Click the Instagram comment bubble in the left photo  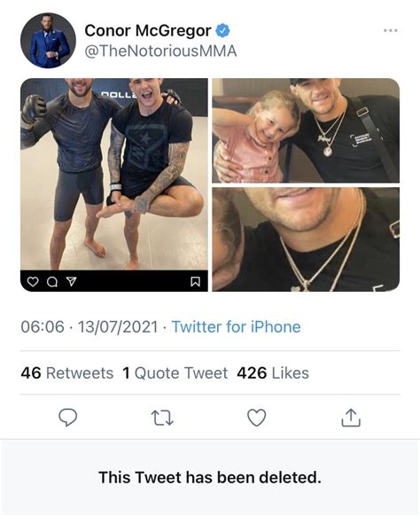(51, 282)
